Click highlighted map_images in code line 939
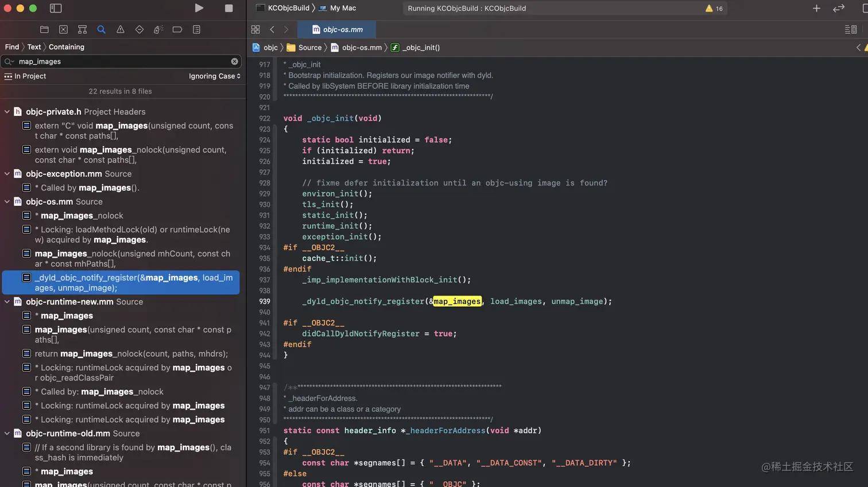 pyautogui.click(x=457, y=301)
